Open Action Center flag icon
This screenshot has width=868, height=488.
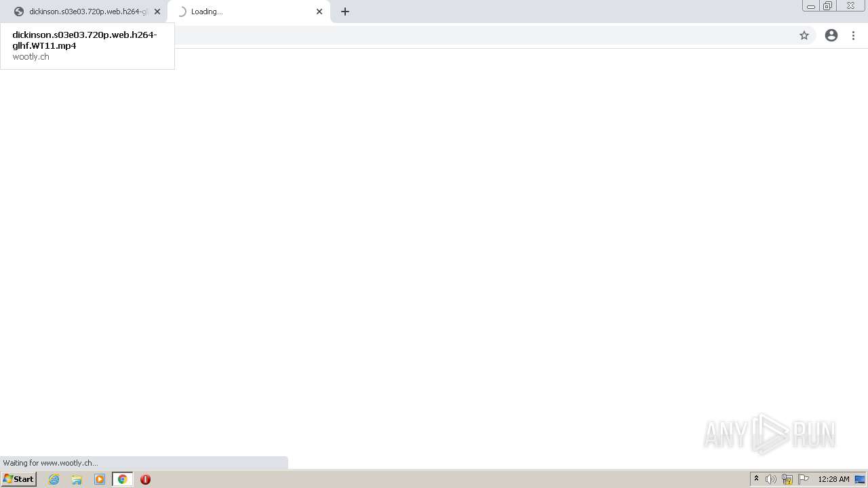click(x=804, y=479)
